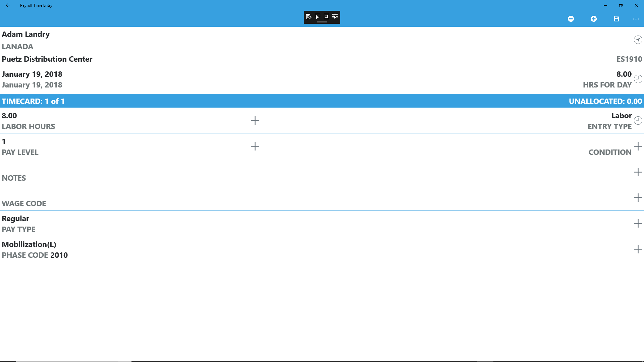
Task: Add a wage code with plus button
Action: point(638,198)
